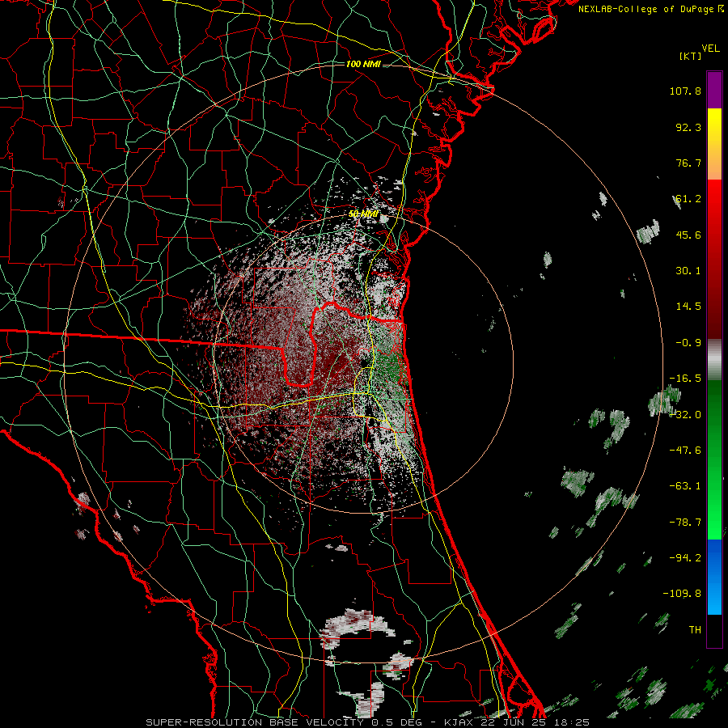Click the 76.7 velocity scale value
The width and height of the screenshot is (728, 728).
click(688, 163)
